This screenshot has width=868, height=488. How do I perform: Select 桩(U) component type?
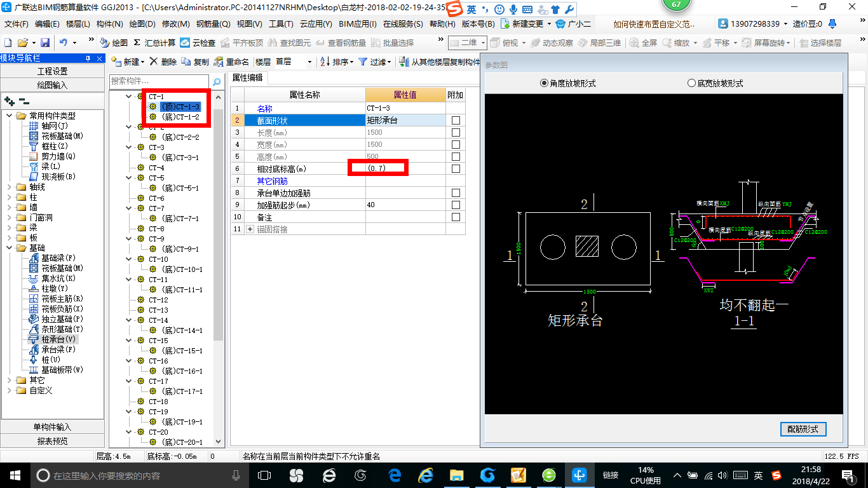(46, 360)
